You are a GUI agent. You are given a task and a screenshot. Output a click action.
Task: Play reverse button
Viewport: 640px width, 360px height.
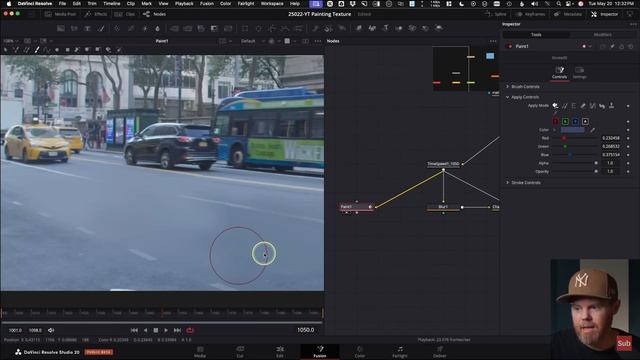point(145,330)
